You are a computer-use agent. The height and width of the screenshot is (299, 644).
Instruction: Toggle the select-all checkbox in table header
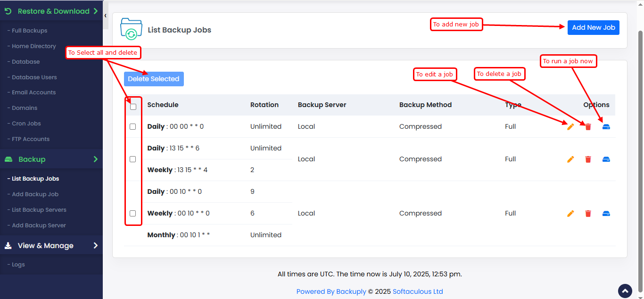click(x=133, y=107)
